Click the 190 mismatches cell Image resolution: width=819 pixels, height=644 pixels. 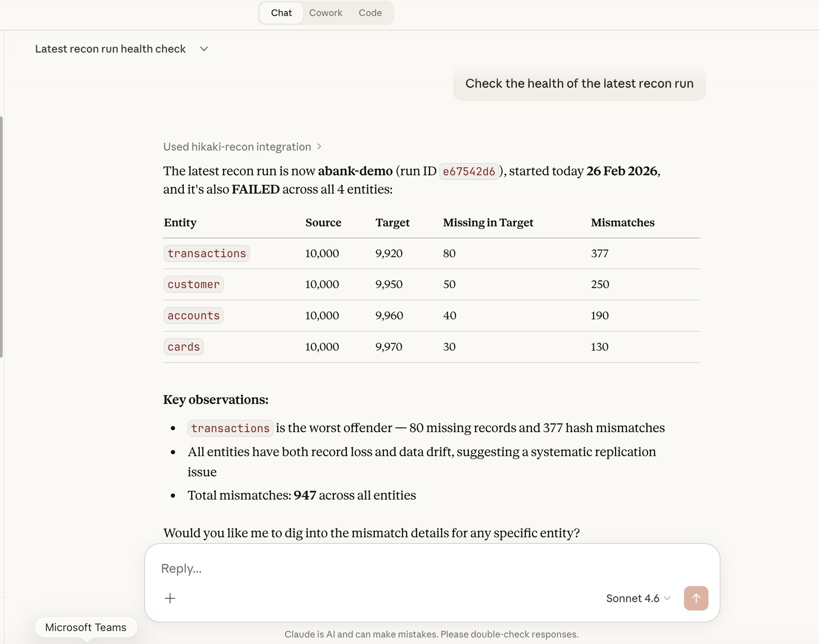pyautogui.click(x=600, y=316)
